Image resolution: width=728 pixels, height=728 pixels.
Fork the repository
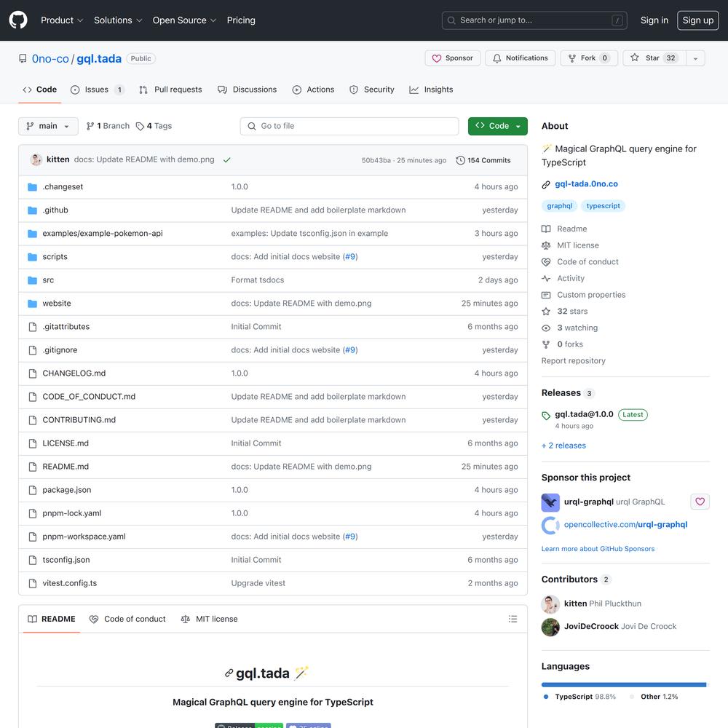click(x=589, y=58)
